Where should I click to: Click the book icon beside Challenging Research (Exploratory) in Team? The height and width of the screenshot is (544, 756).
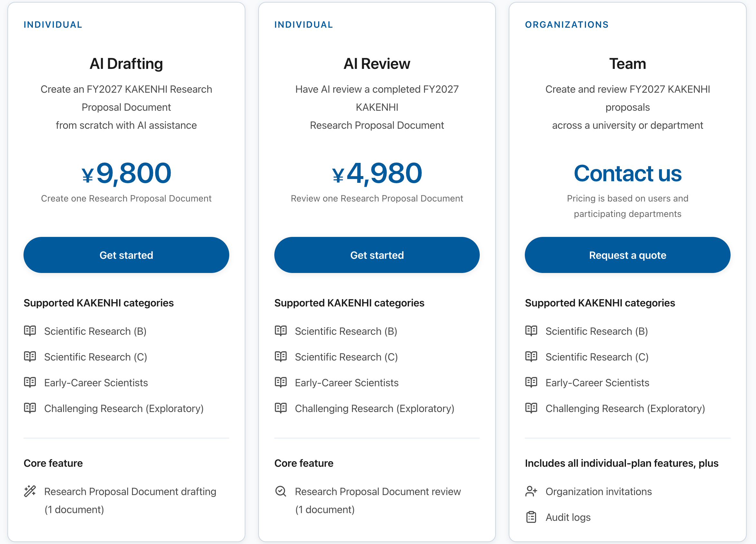click(x=531, y=408)
